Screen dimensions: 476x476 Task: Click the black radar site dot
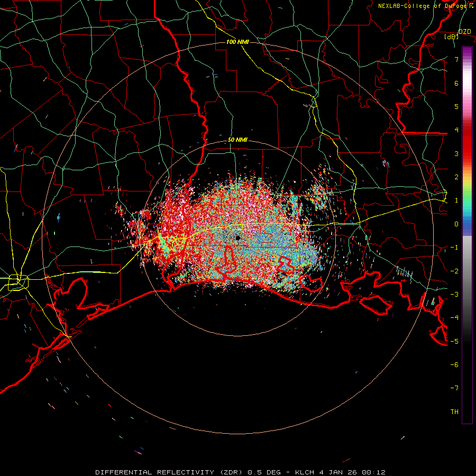(238, 238)
